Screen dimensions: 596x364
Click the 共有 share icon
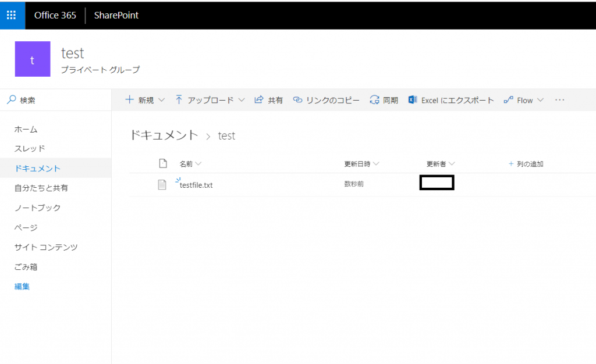pos(259,100)
